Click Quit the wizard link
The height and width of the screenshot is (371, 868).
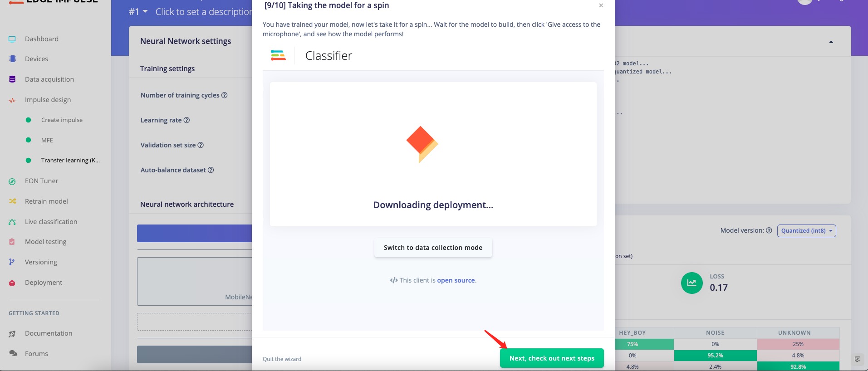pos(282,359)
